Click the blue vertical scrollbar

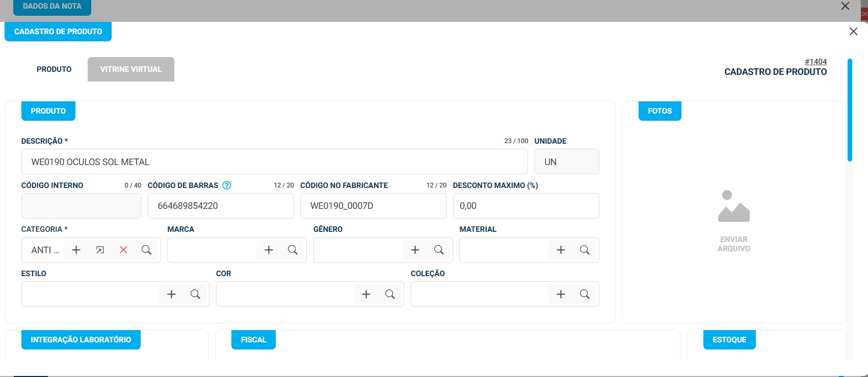850,110
